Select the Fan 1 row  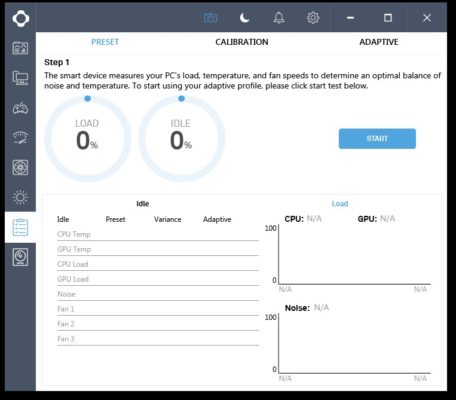point(158,309)
